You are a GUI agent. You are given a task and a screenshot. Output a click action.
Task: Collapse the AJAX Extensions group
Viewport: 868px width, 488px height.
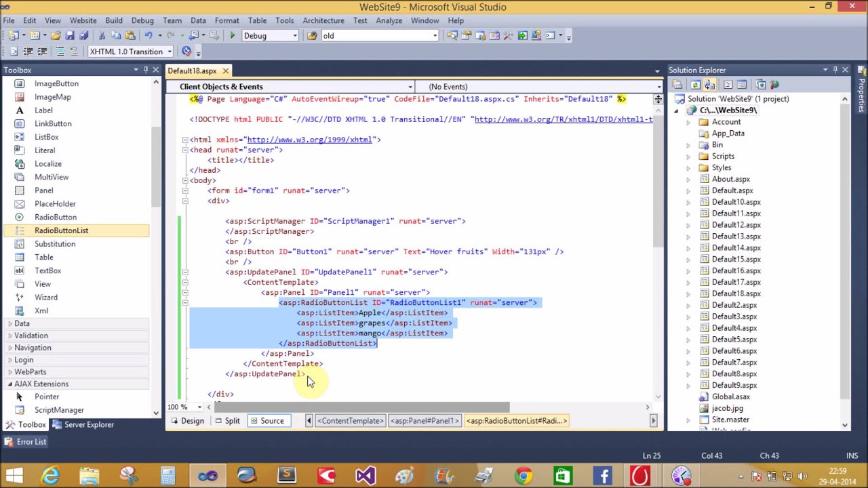point(10,384)
